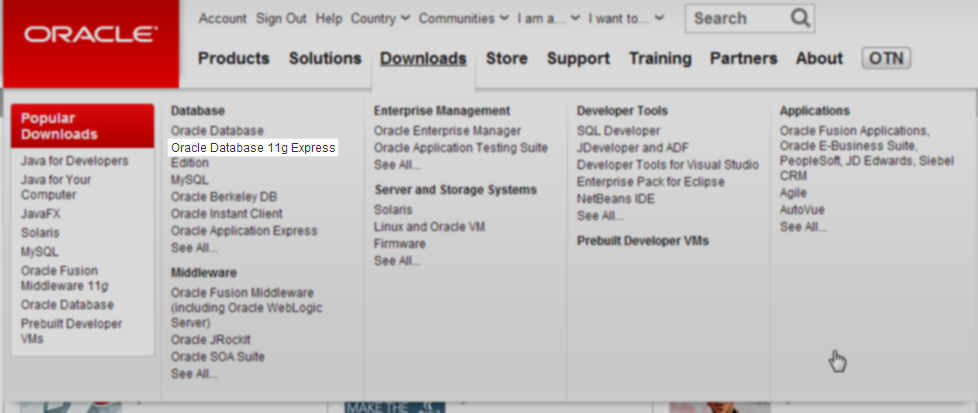The width and height of the screenshot is (978, 413).
Task: Click the Developer Tools heading
Action: (x=622, y=110)
